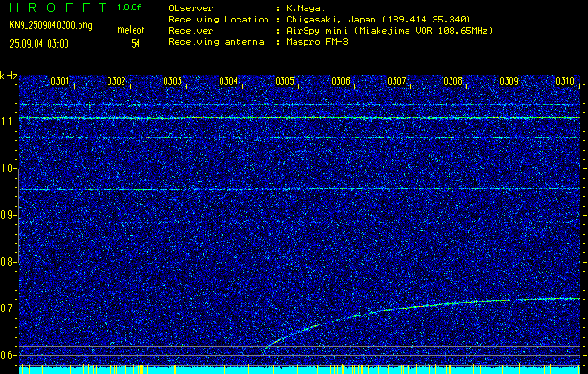Viewport: 588px width, 374px height.
Task: Click the 0.9 kHz axis label
Action: (x=7, y=215)
